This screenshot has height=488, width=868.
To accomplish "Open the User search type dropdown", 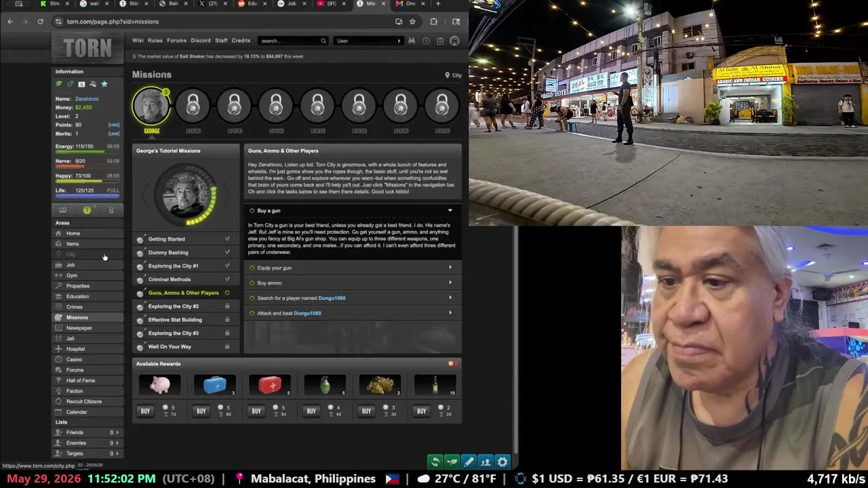I will coord(369,41).
